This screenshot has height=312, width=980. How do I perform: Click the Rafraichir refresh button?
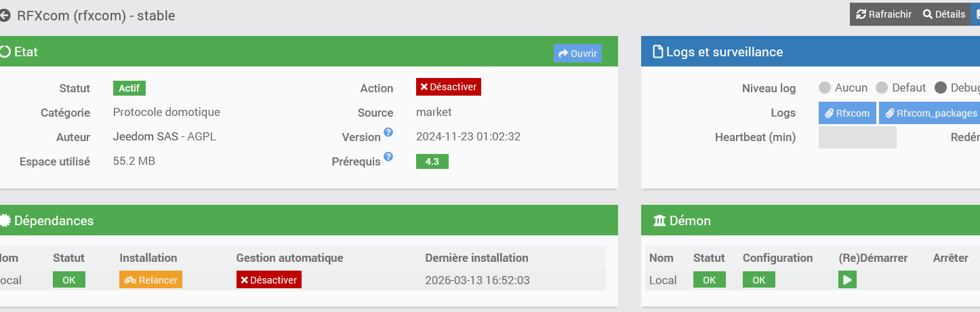point(884,14)
